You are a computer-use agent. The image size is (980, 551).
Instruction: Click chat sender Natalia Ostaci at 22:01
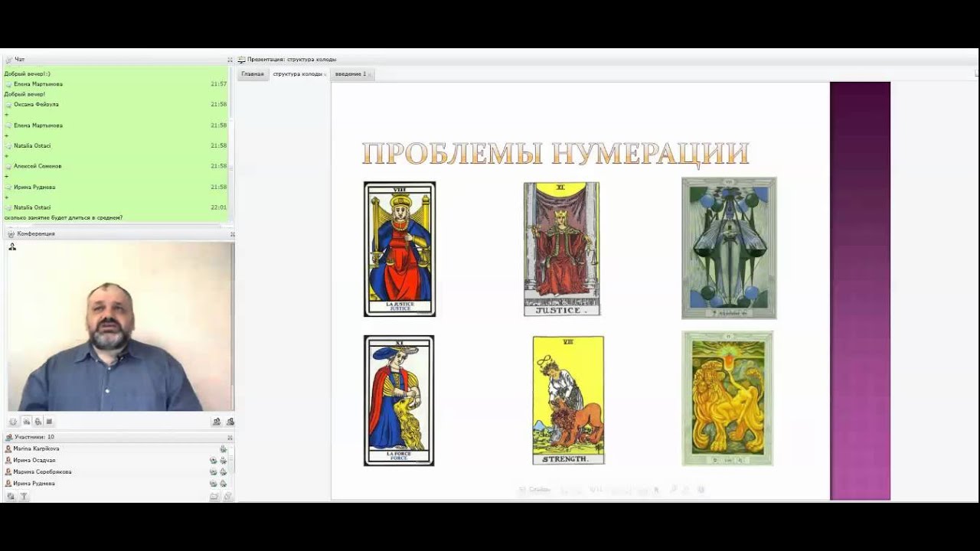click(x=32, y=207)
